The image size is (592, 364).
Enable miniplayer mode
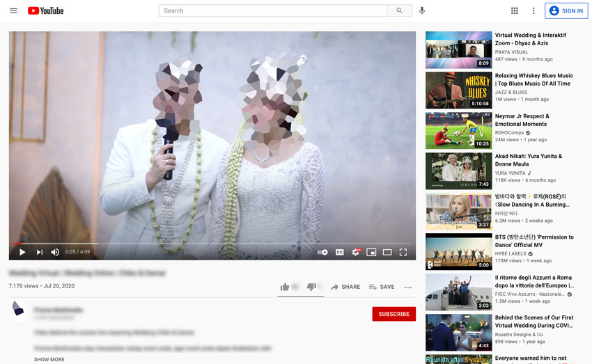371,252
